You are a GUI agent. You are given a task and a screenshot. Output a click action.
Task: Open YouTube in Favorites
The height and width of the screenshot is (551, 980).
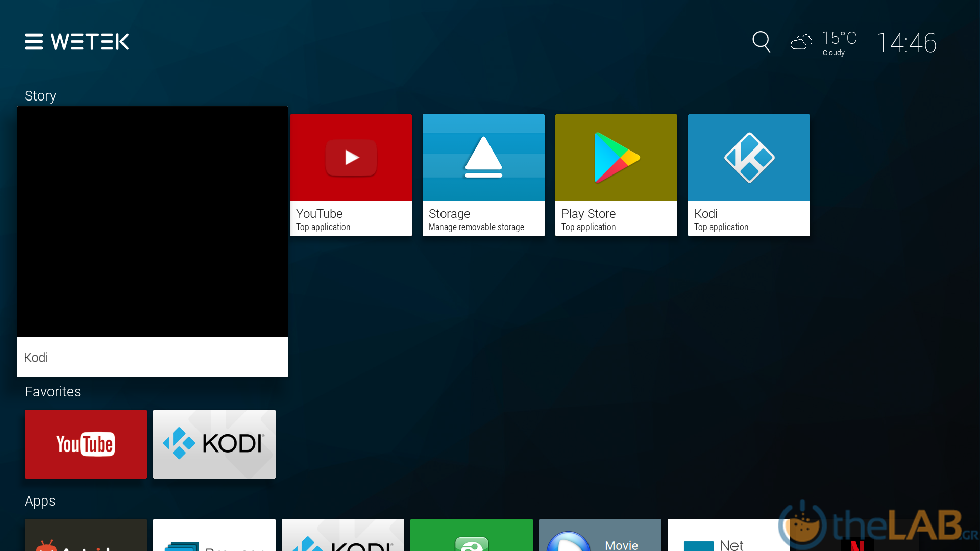(x=86, y=444)
